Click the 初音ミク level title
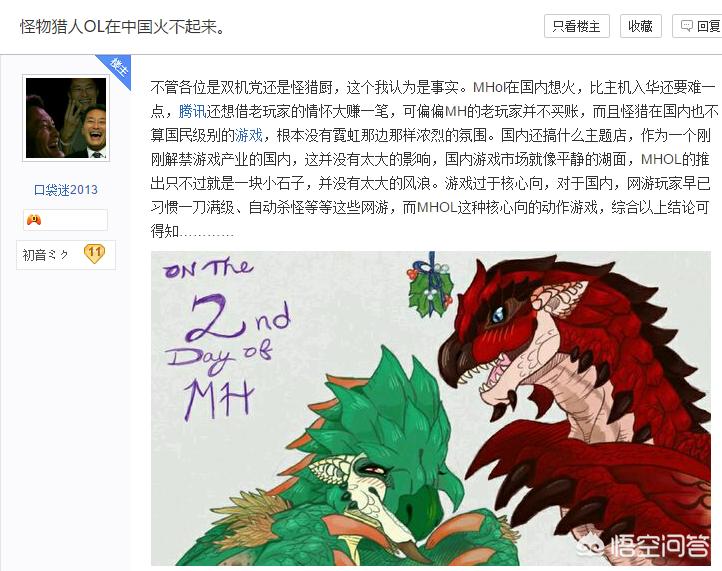This screenshot has height=571, width=722. 45,255
